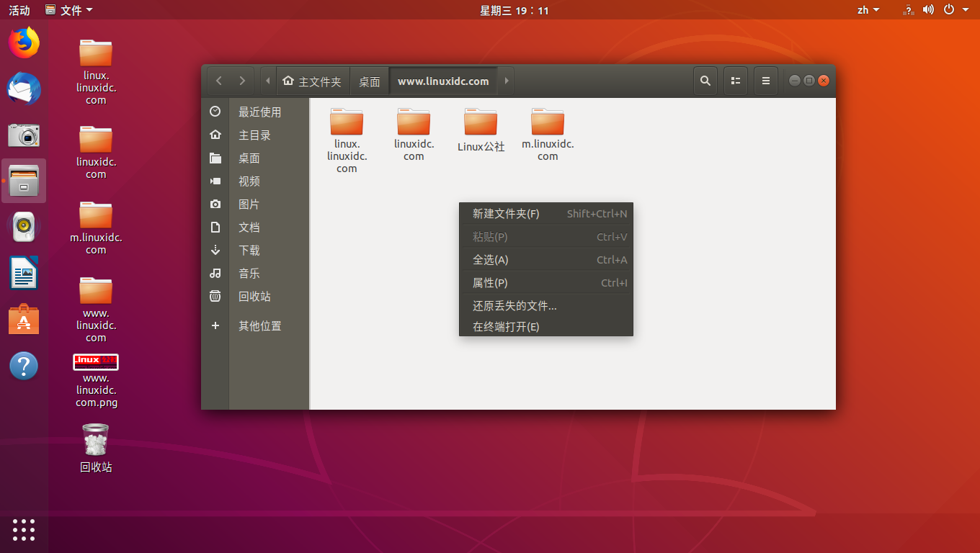Select linuxidc.com folder on the desktop

[x=96, y=153]
